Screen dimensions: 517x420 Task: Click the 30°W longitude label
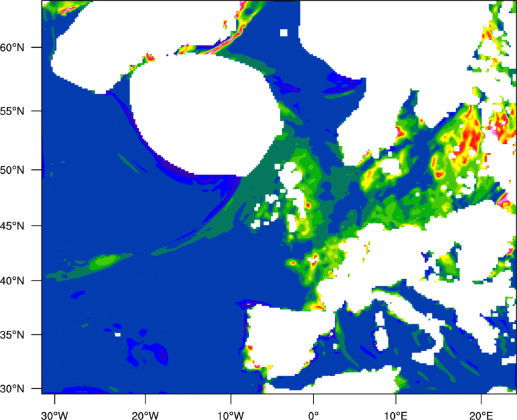tap(55, 415)
